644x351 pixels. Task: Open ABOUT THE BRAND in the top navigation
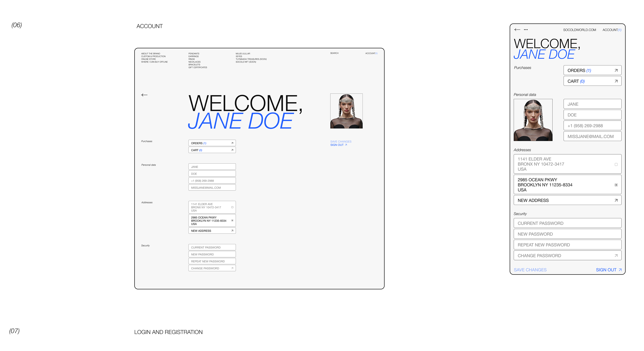click(150, 53)
